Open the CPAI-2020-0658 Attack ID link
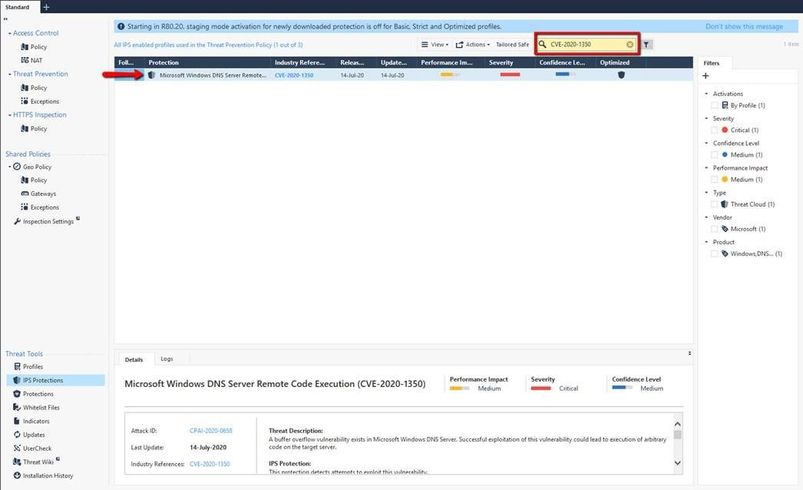Image resolution: width=803 pixels, height=490 pixels. (211, 431)
